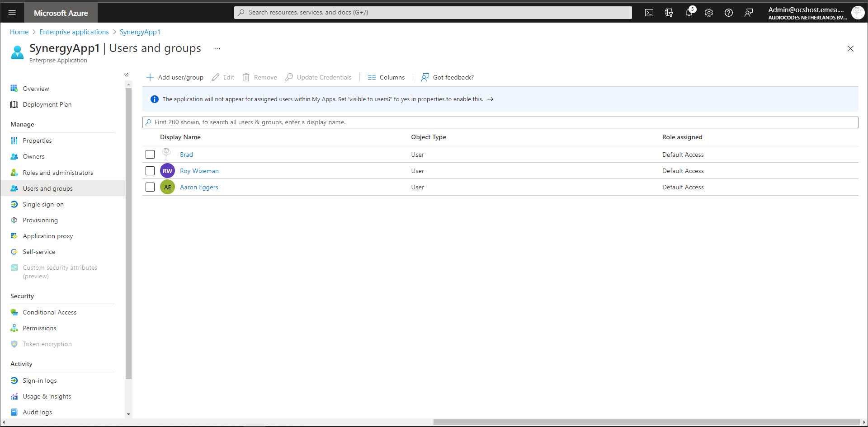Collapse the left navigation menu
The height and width of the screenshot is (427, 868).
click(127, 75)
